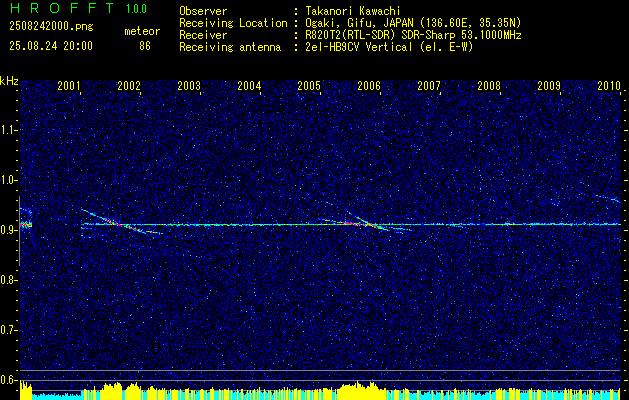Click the HROFFT title text

[x=62, y=8]
